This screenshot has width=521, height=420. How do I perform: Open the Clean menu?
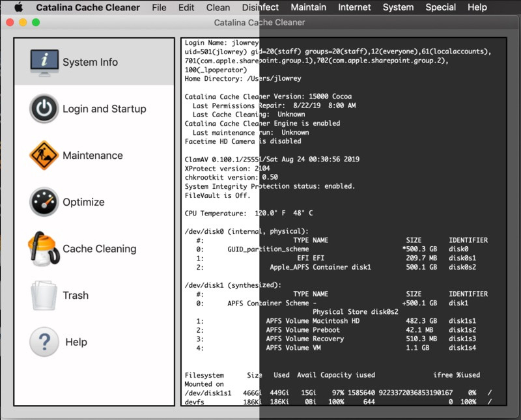coord(218,7)
